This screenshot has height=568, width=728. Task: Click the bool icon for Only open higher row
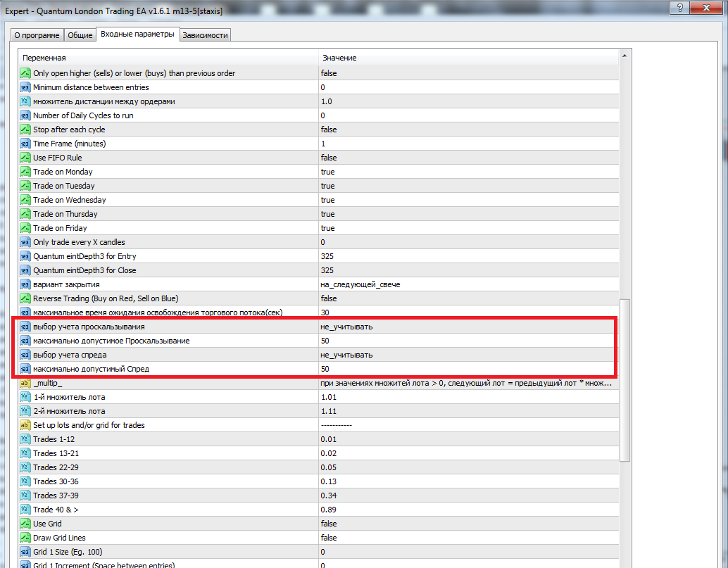[25, 73]
